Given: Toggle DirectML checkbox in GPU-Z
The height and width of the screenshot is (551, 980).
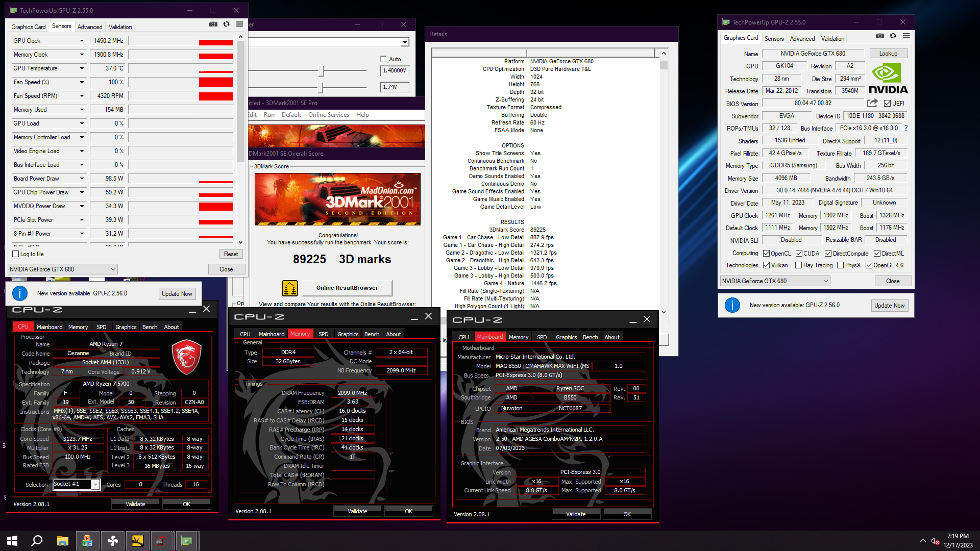Looking at the screenshot, I should click(877, 254).
